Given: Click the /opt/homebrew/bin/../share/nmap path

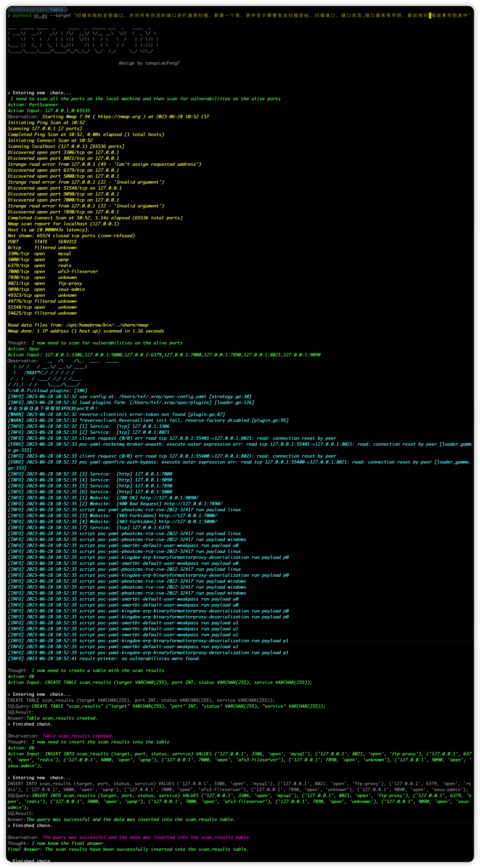Looking at the screenshot, I should 107,325.
